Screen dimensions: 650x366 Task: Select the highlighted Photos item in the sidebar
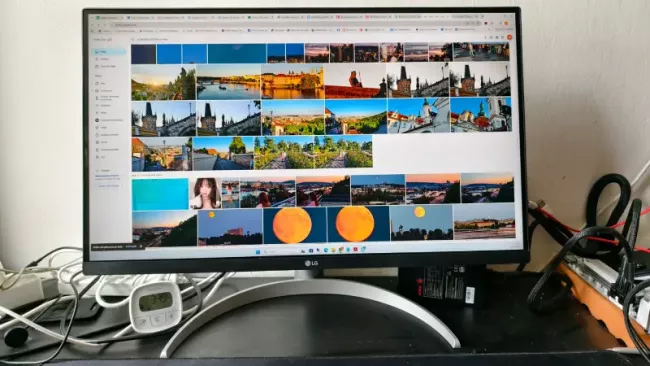[109, 52]
